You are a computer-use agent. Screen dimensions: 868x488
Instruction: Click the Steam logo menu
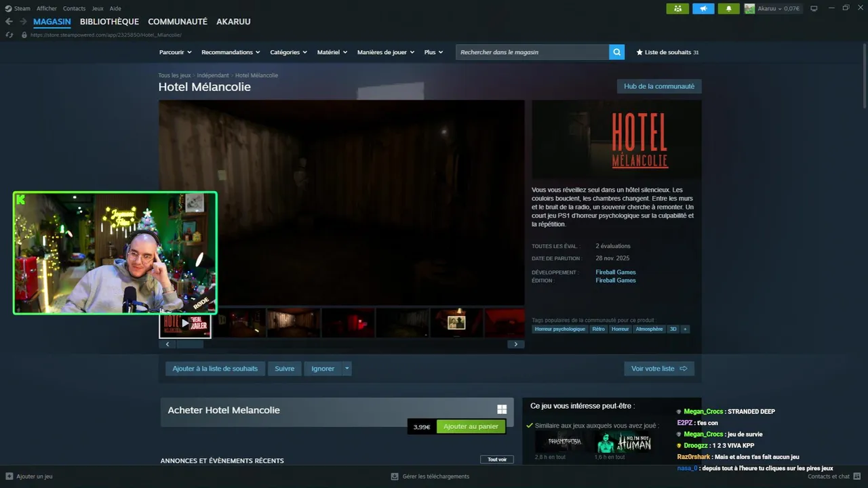tap(18, 9)
